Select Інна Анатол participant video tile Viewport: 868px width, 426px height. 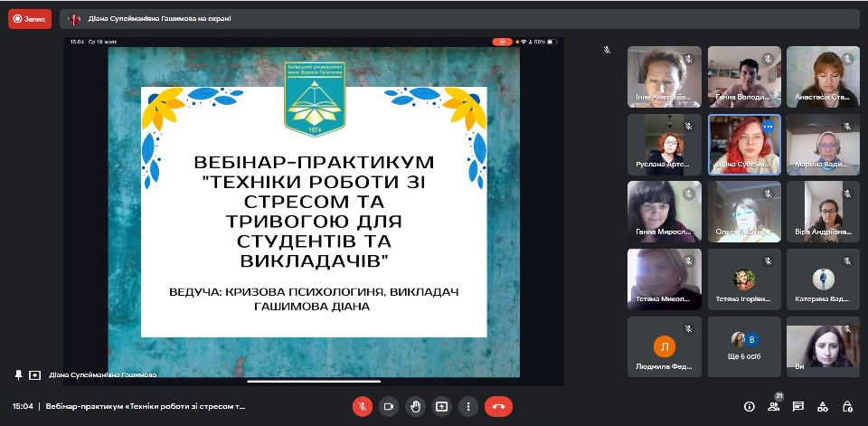[x=665, y=77]
